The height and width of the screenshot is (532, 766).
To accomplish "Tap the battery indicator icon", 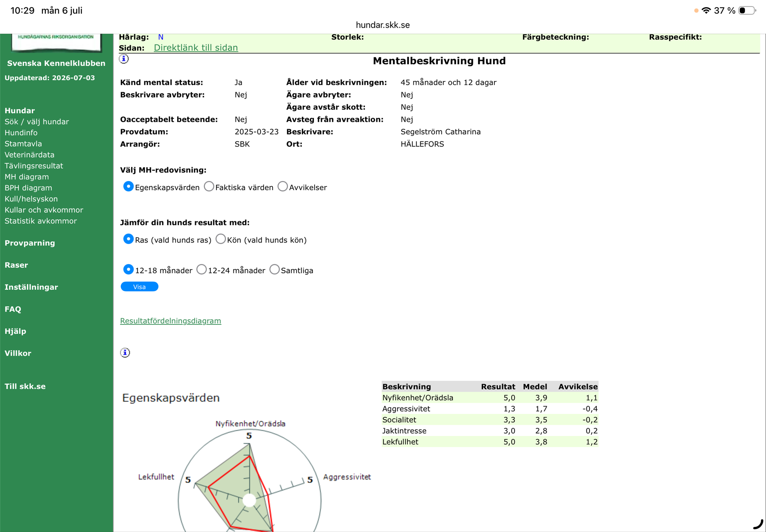I will click(747, 10).
